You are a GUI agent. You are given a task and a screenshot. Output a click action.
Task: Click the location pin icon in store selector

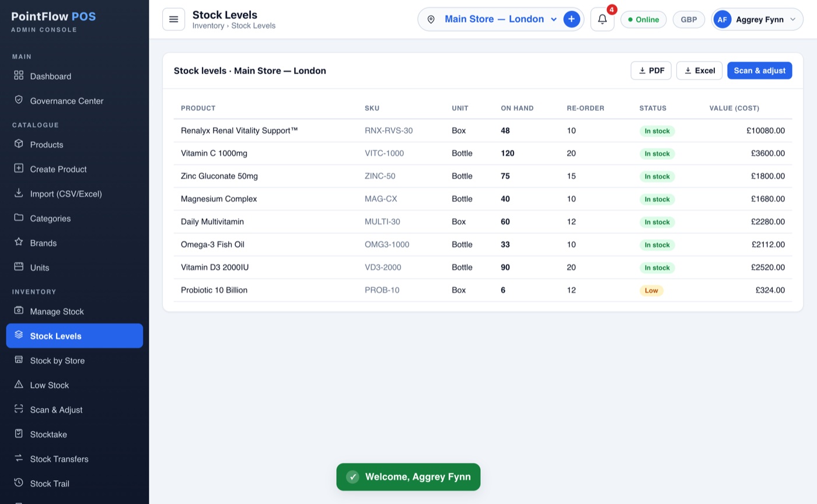(431, 19)
